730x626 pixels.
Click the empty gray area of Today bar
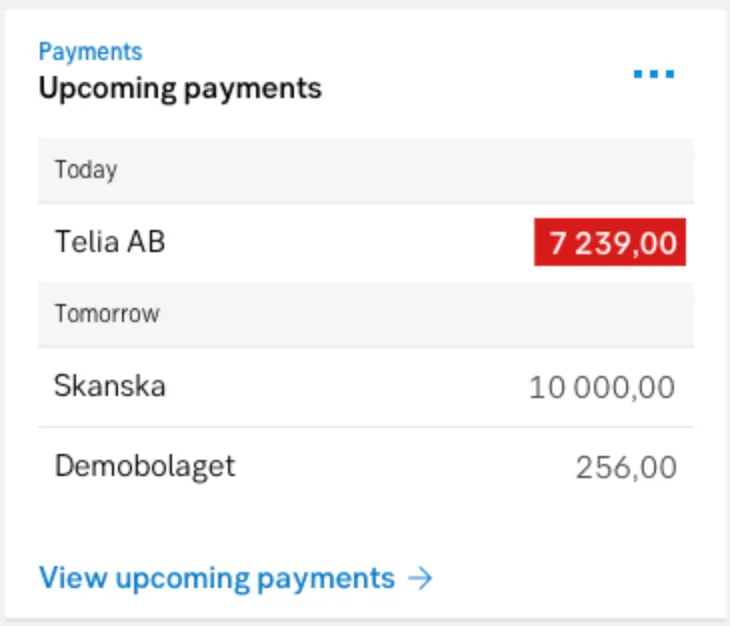click(400, 170)
